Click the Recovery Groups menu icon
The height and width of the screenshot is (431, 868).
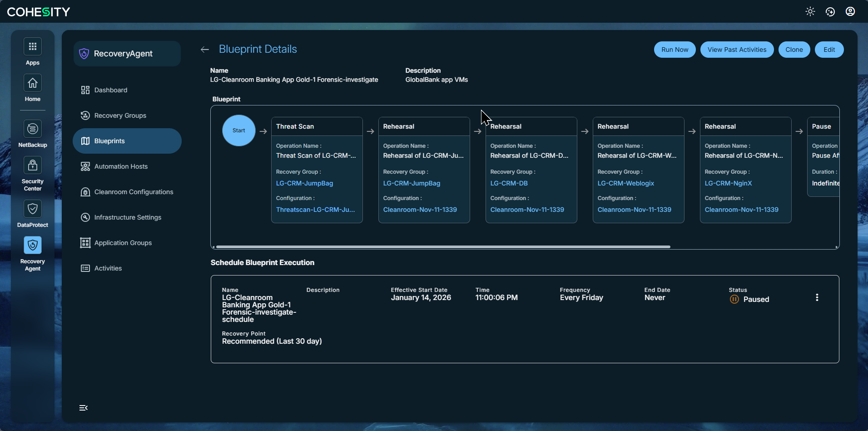point(85,115)
